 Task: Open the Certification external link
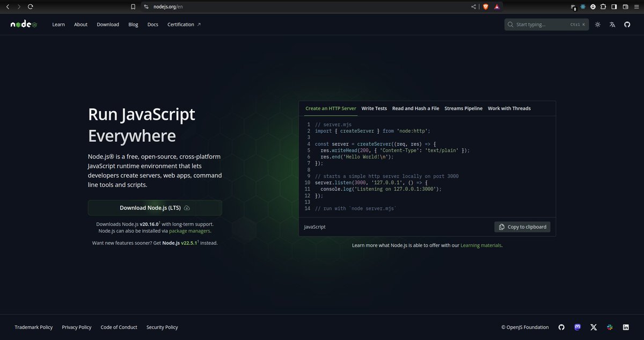click(x=184, y=25)
